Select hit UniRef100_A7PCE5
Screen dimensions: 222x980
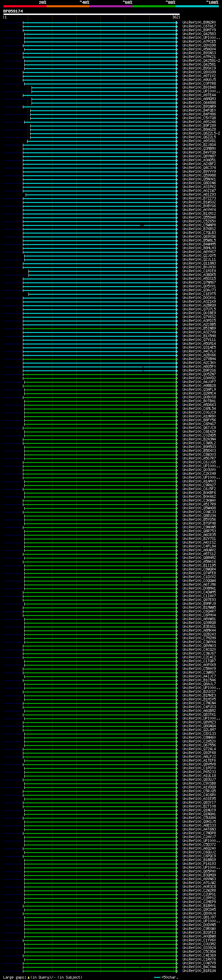[x=199, y=41]
